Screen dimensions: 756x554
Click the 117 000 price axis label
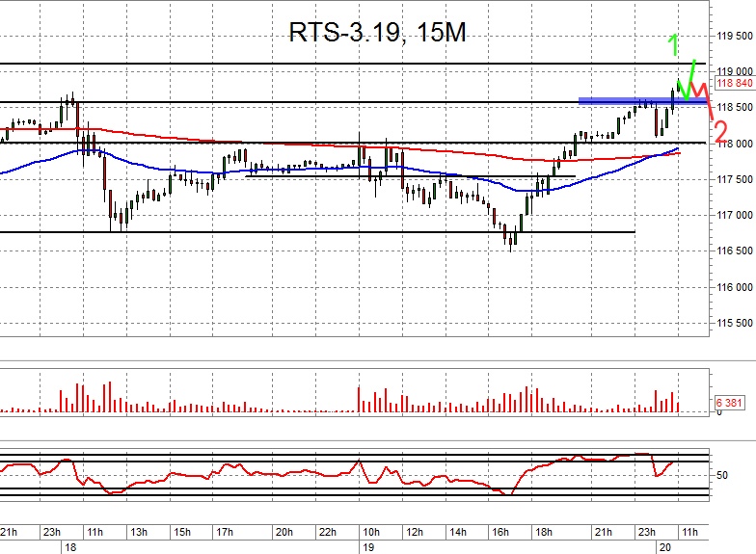[735, 216]
